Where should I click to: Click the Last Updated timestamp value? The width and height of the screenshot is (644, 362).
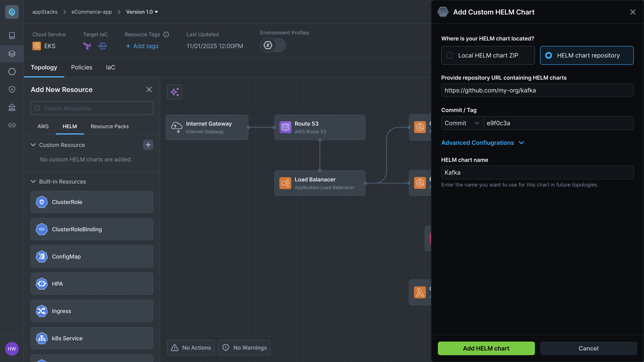pyautogui.click(x=215, y=46)
